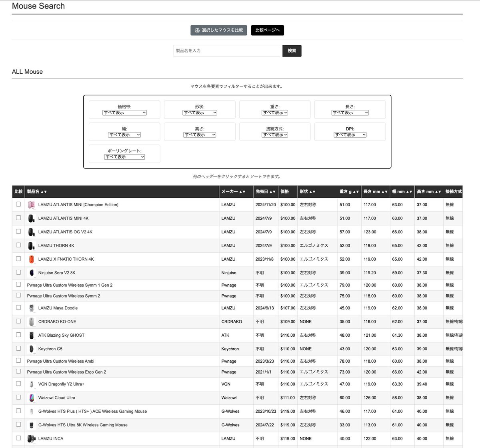Click the LAMZU ATLANTIS MINI Champion Edition pink mouse thumbnail
This screenshot has width=480, height=448.
point(31,205)
